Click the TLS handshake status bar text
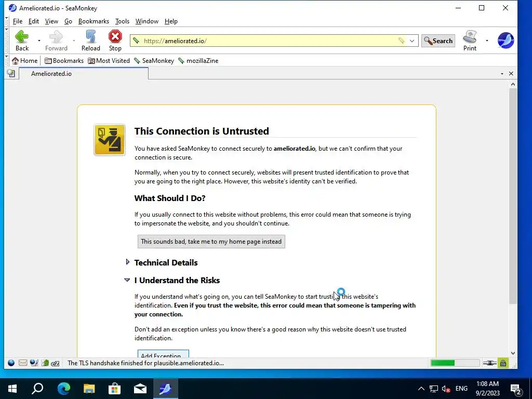532x399 pixels. [x=145, y=363]
